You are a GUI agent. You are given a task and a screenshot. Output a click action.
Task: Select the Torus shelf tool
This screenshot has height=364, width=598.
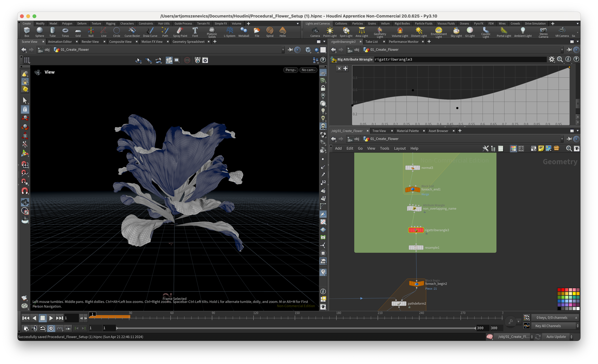(65, 32)
